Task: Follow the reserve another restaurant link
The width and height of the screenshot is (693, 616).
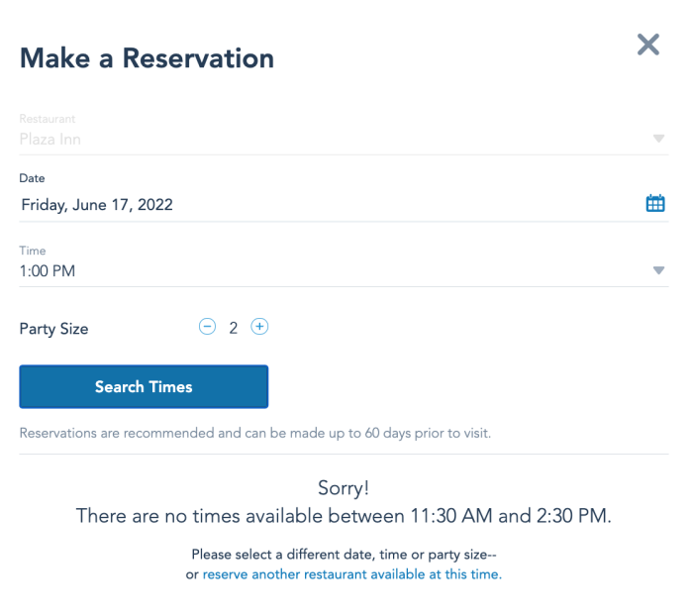Action: (x=352, y=574)
